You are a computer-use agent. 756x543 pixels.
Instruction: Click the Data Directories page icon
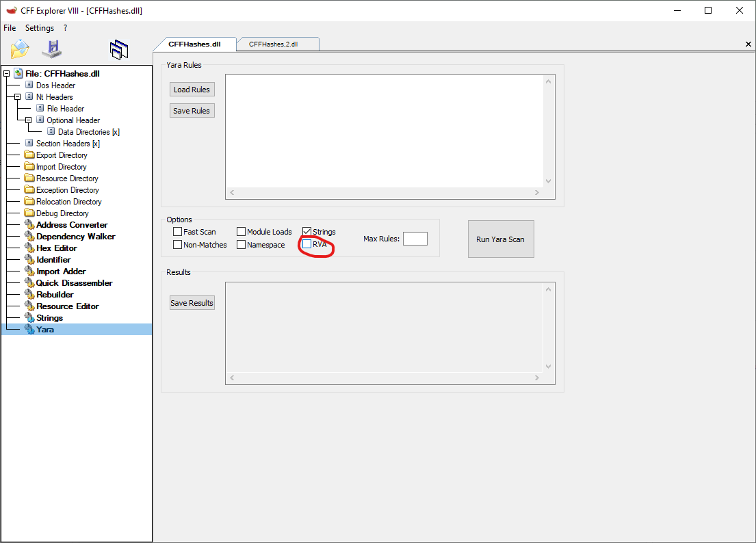coord(51,131)
